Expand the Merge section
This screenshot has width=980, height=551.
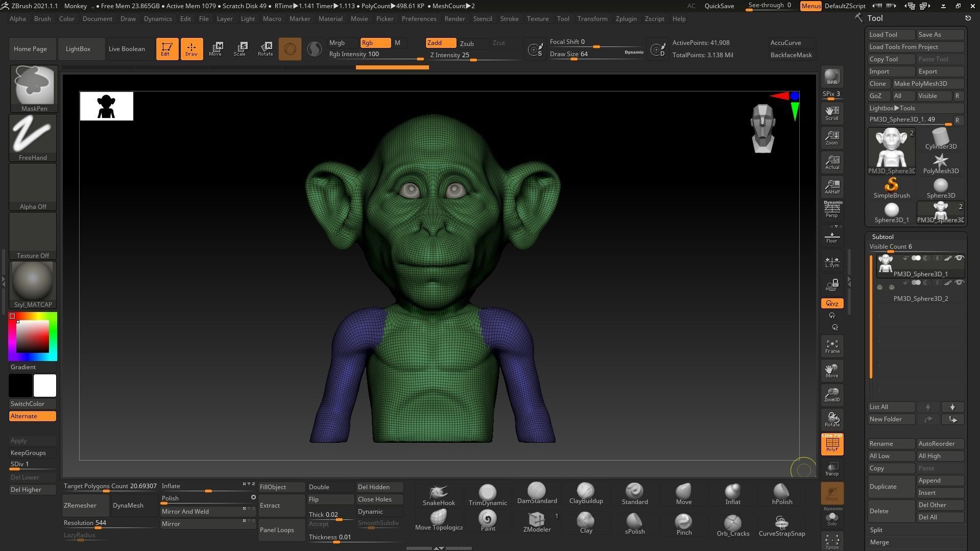[879, 542]
